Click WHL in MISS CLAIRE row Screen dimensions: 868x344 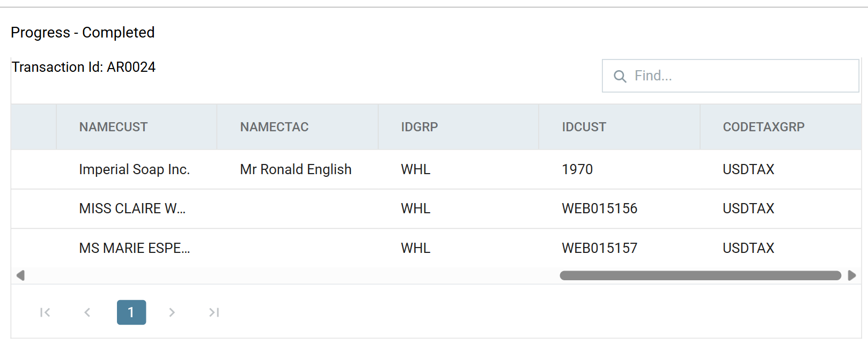click(415, 208)
